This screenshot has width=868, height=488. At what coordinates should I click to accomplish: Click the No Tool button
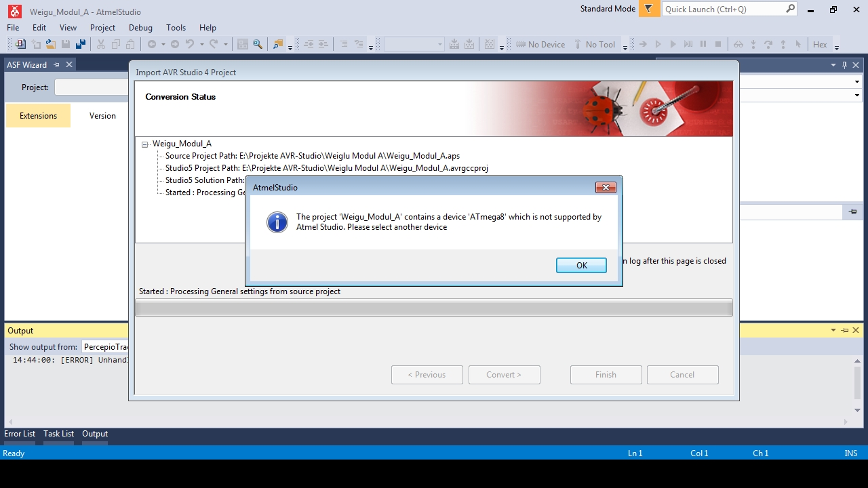tap(594, 44)
